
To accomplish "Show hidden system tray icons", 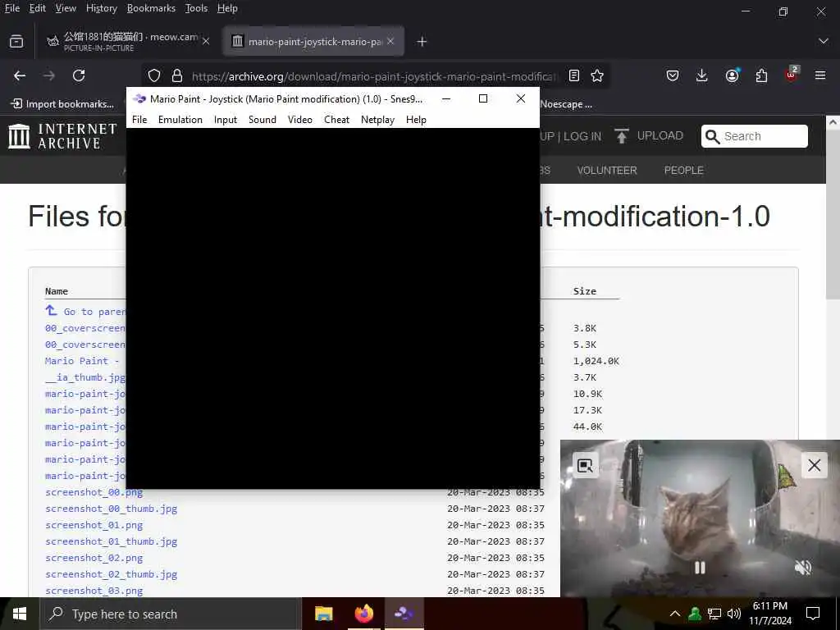I will point(675,614).
